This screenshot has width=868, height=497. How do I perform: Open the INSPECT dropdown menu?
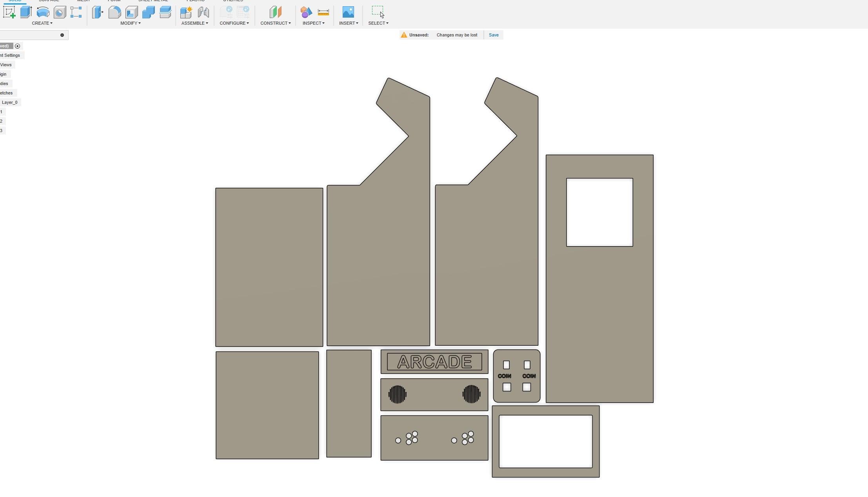[314, 23]
